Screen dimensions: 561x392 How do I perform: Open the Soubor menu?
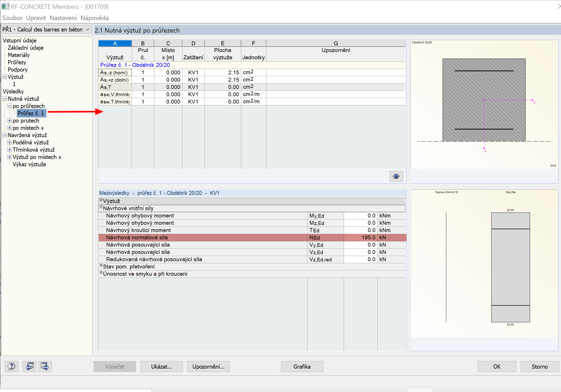[x=12, y=18]
